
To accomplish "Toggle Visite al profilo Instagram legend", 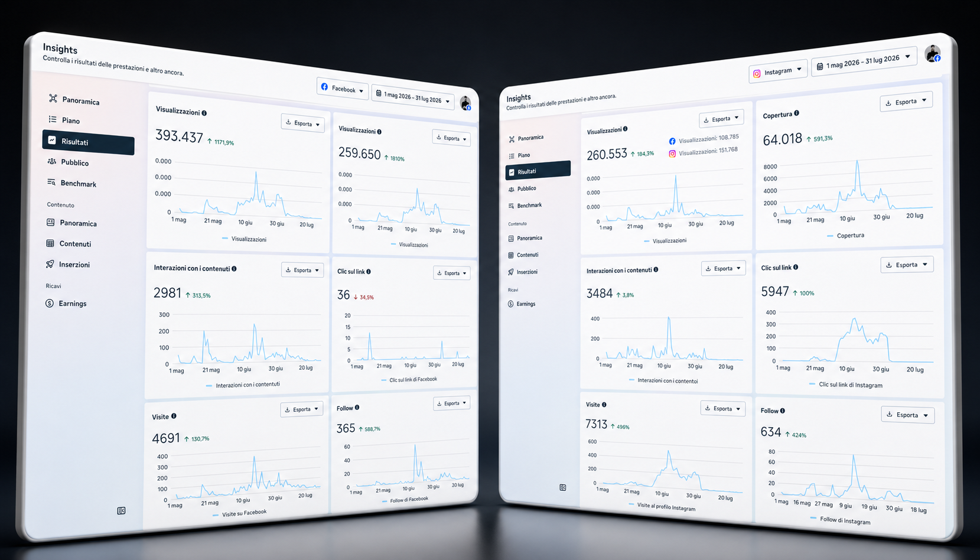I will point(662,507).
